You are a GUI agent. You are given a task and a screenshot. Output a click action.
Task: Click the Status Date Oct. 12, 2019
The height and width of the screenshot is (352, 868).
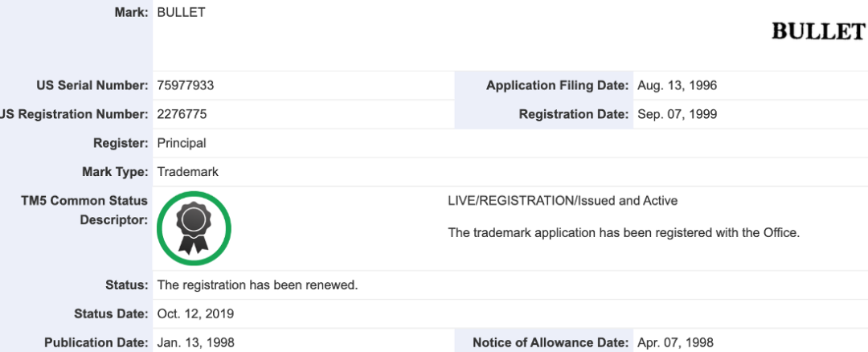[x=195, y=314]
